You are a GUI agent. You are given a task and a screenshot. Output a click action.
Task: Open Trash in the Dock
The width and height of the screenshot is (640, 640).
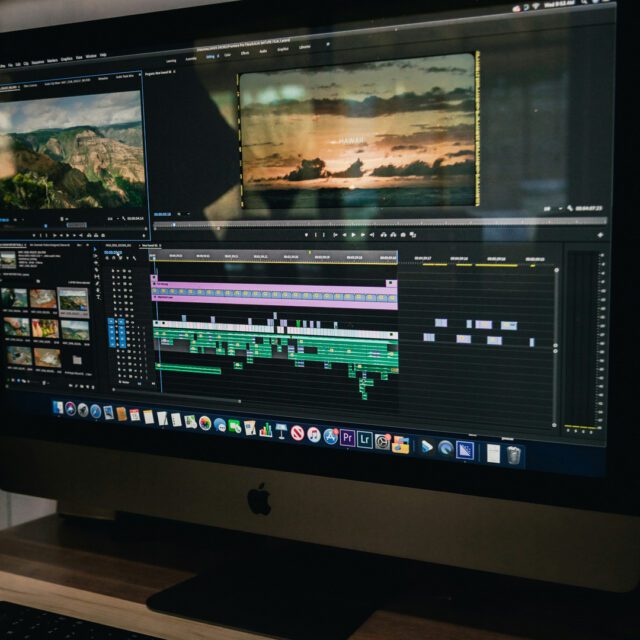click(x=514, y=455)
